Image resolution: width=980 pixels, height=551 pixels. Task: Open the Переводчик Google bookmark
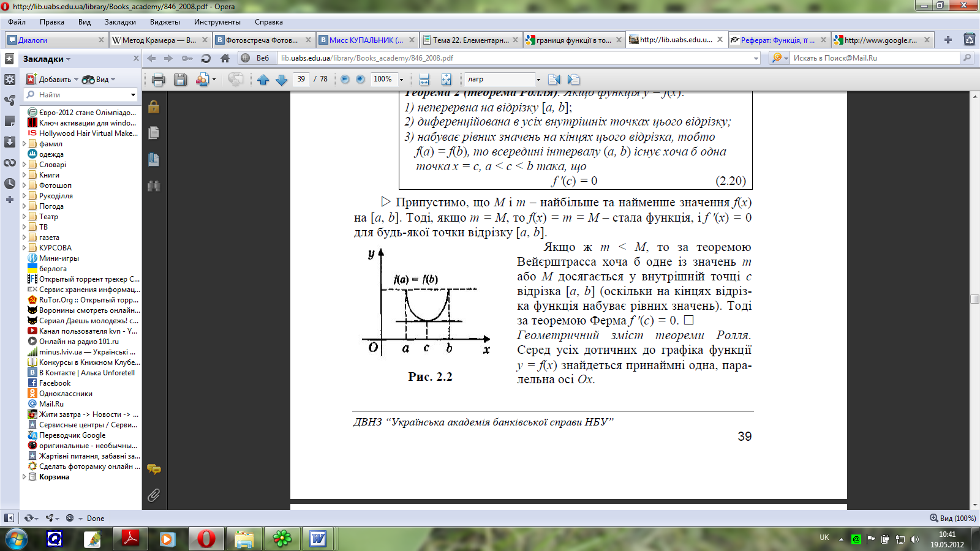pyautogui.click(x=72, y=435)
